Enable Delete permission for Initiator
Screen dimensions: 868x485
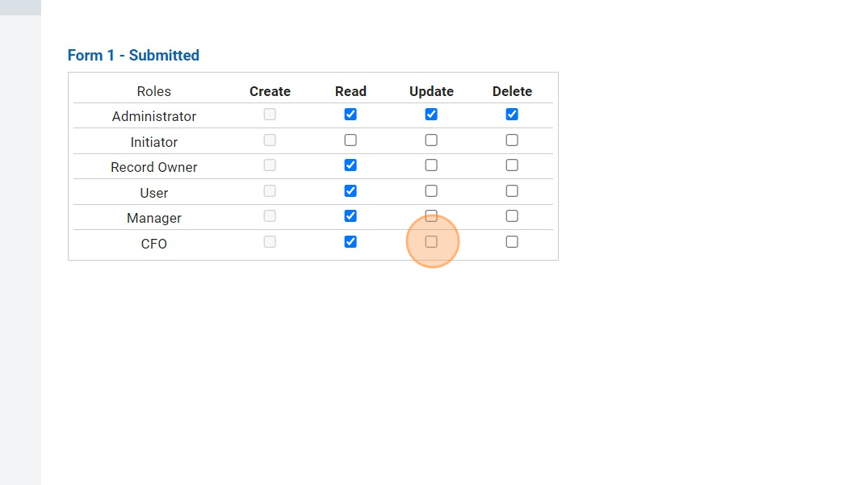coord(512,140)
